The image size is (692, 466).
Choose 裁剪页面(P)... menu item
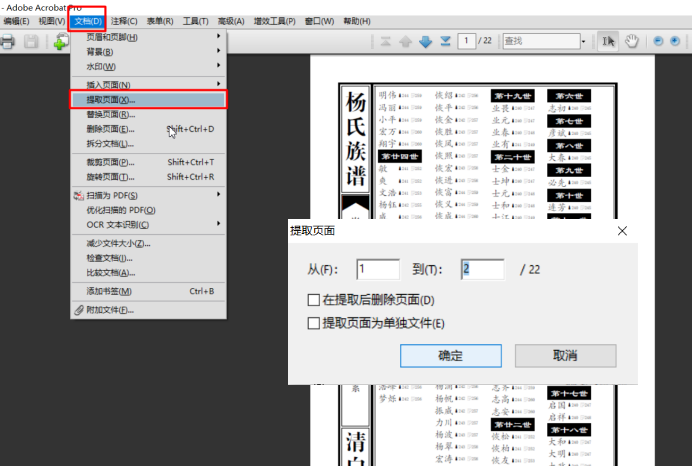pyautogui.click(x=148, y=162)
